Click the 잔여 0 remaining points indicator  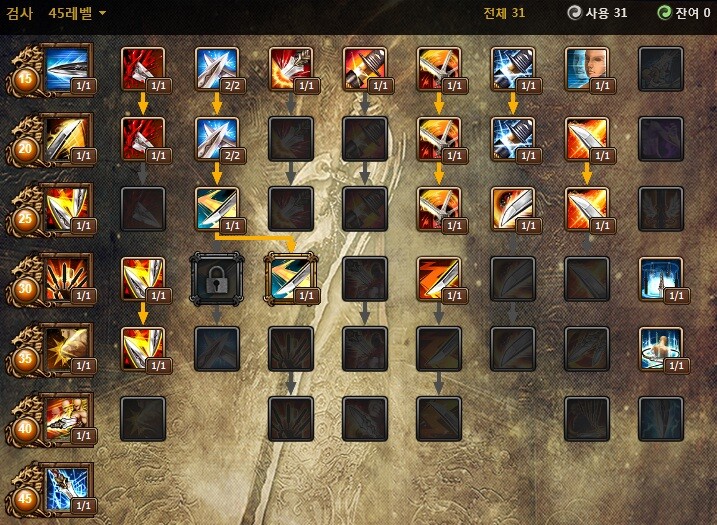[684, 13]
